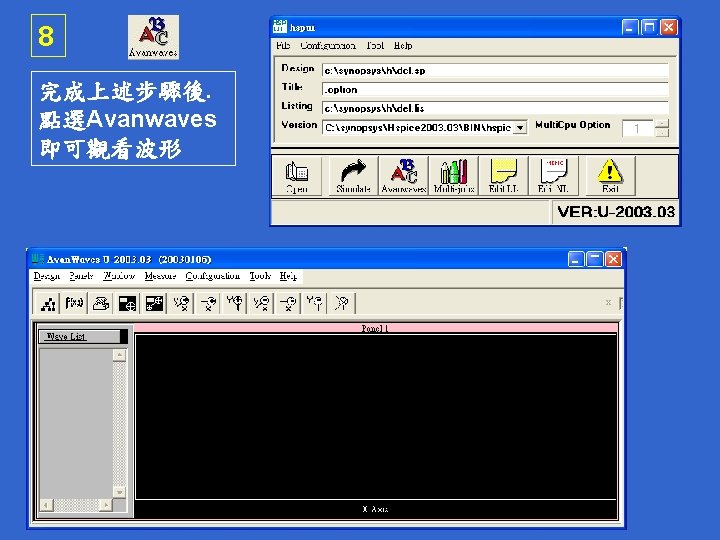Click the MultiCpu Option number field
Screen dimensions: 720x540
(x=637, y=128)
